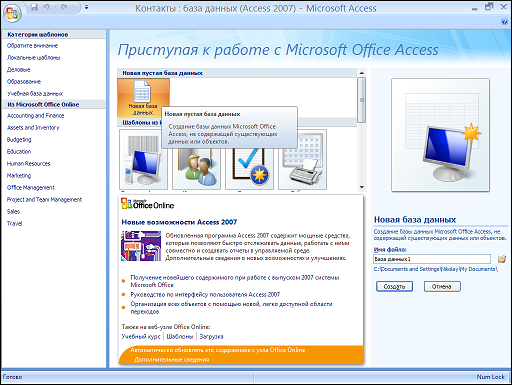Select category 'Локальные шаблоны'
Viewport: 512px width, 385px height.
point(33,58)
